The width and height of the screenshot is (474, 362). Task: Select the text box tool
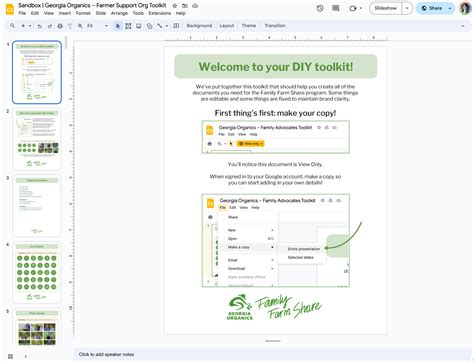pos(128,26)
